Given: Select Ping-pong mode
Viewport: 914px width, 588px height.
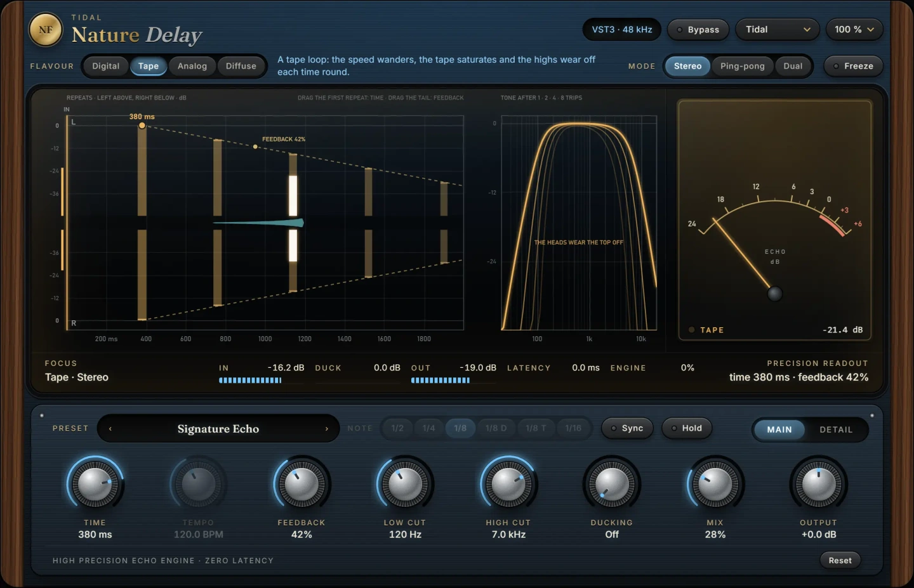Looking at the screenshot, I should click(742, 66).
